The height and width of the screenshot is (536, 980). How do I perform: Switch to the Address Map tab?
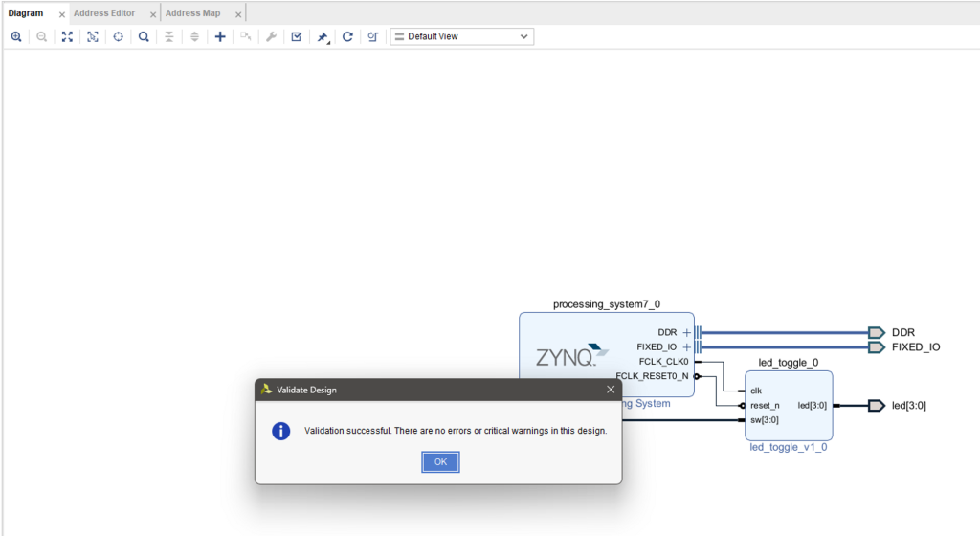point(193,13)
